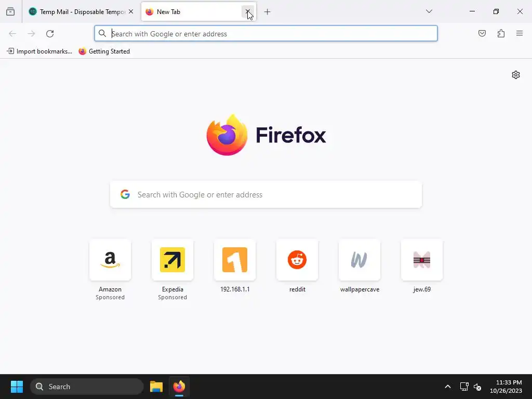Focus the URL address bar
Screen dimensions: 532x399
click(265, 34)
